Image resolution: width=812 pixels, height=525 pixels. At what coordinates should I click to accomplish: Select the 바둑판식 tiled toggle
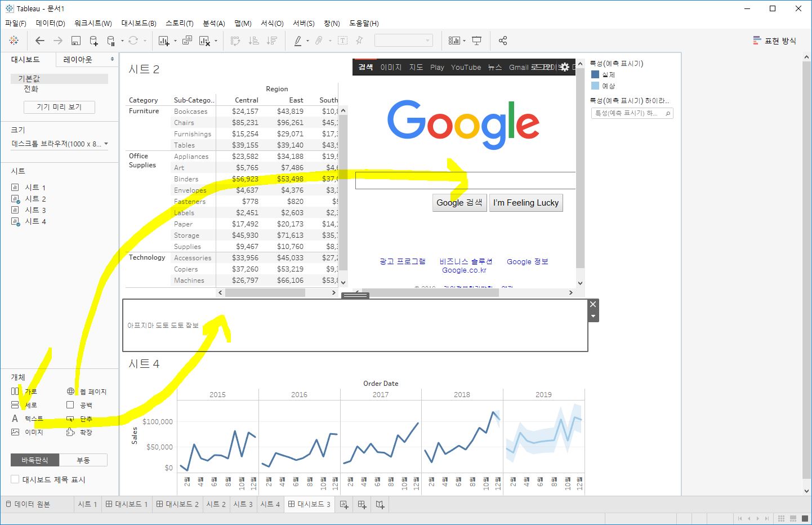[x=35, y=460]
